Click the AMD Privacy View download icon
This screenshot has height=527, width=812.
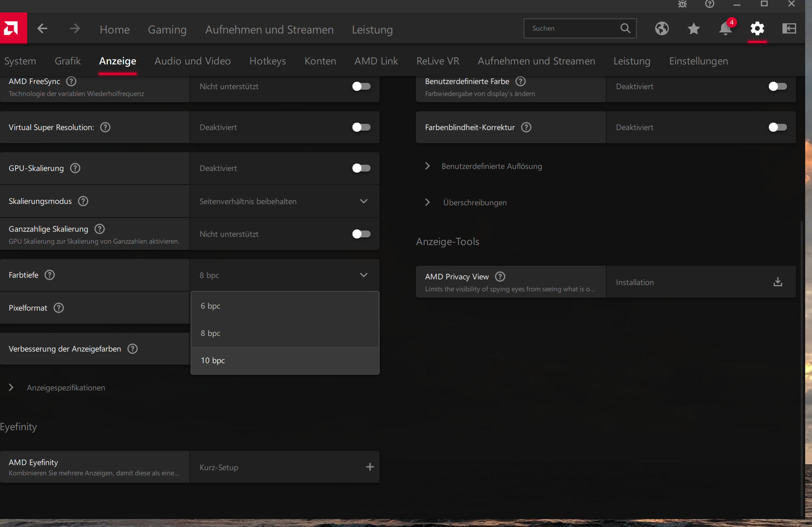click(x=778, y=282)
